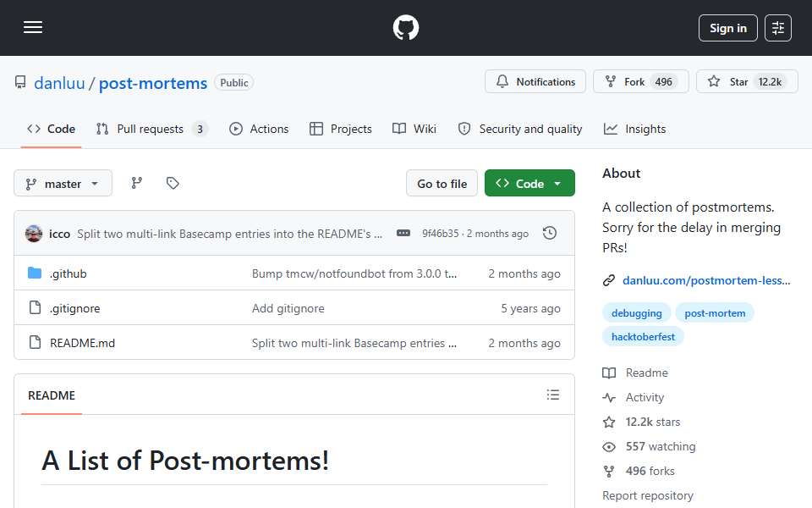Open the danluu owner profile link
812x508 pixels.
pyautogui.click(x=59, y=83)
